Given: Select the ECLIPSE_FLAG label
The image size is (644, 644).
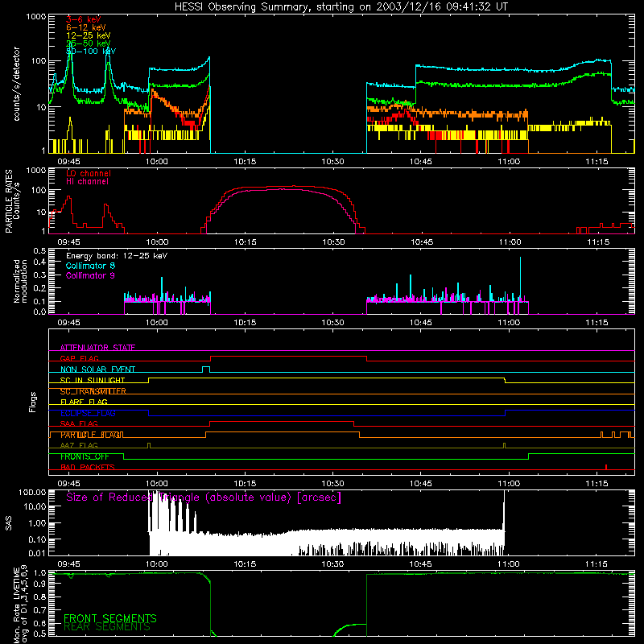Looking at the screenshot, I should [88, 413].
